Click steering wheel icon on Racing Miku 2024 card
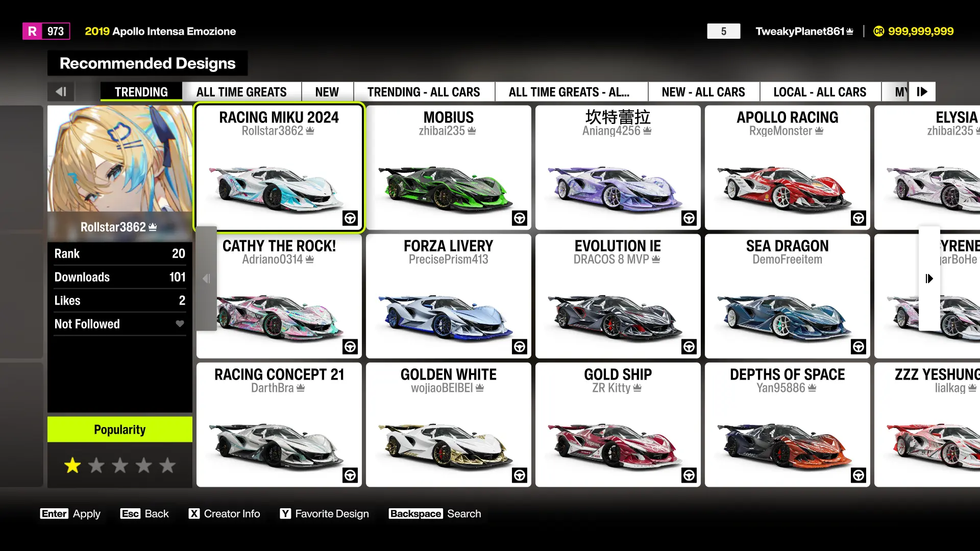Image resolution: width=980 pixels, height=551 pixels. click(350, 218)
